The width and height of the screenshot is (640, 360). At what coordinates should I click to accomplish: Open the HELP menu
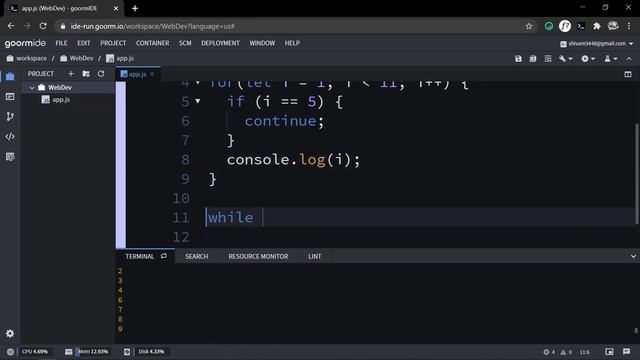click(292, 43)
